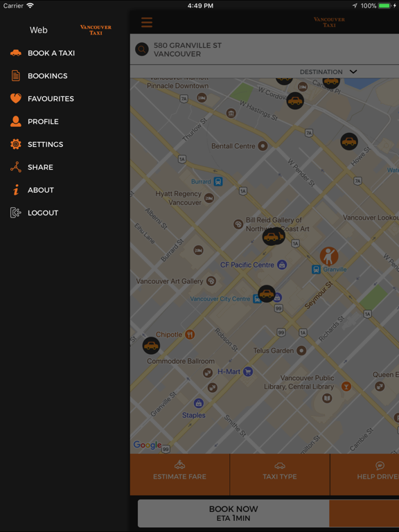This screenshot has width=399, height=532.
Task: Expand the Destination chevron
Action: coord(353,72)
